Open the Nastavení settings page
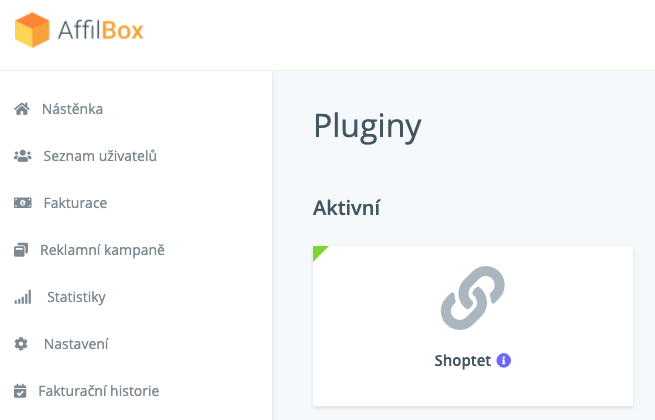The height and width of the screenshot is (420, 655). pos(76,344)
